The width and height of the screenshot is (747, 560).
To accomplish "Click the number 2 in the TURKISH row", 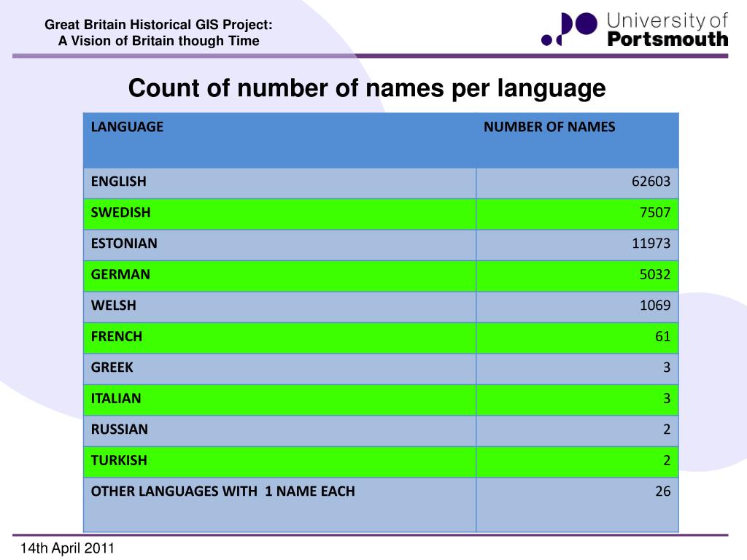I will tap(667, 460).
